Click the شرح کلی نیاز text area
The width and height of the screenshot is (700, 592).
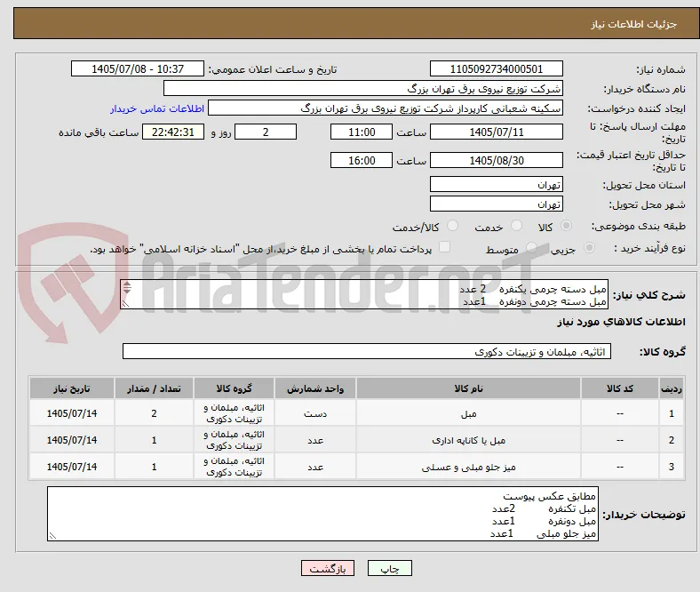coord(364,295)
